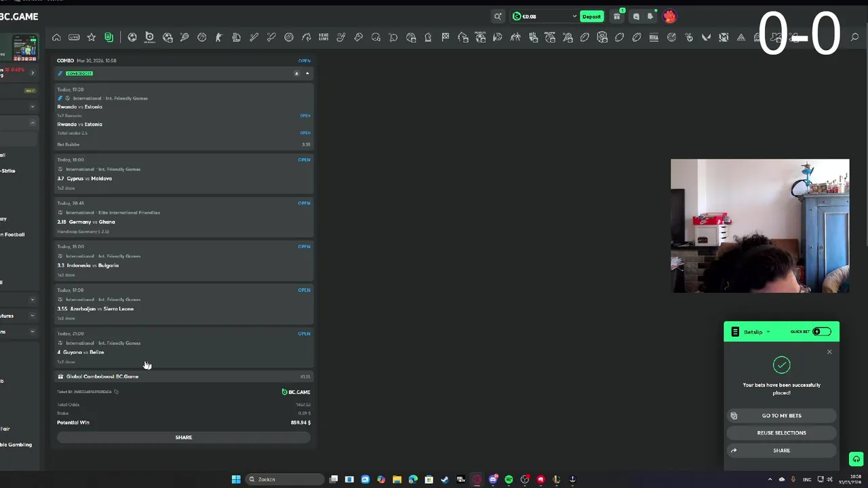Click the SHARE button under Potential Win
The width and height of the screenshot is (868, 488).
click(183, 437)
